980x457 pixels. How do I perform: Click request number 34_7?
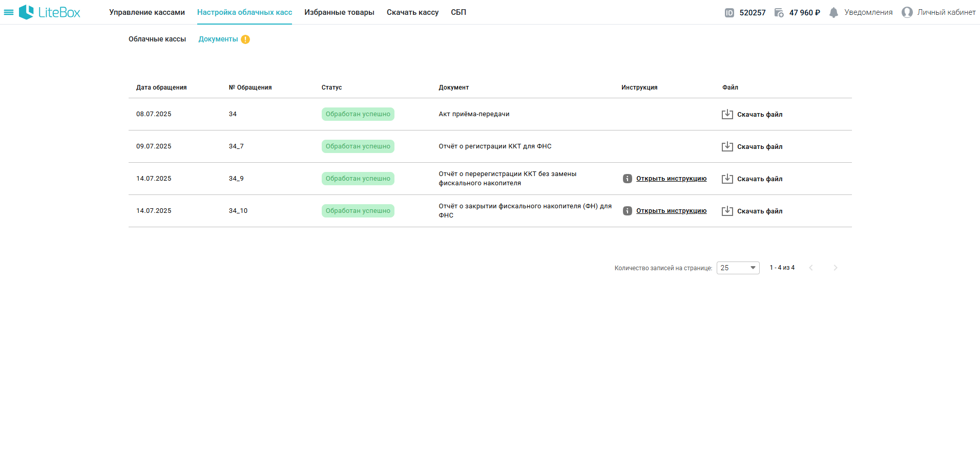click(236, 146)
